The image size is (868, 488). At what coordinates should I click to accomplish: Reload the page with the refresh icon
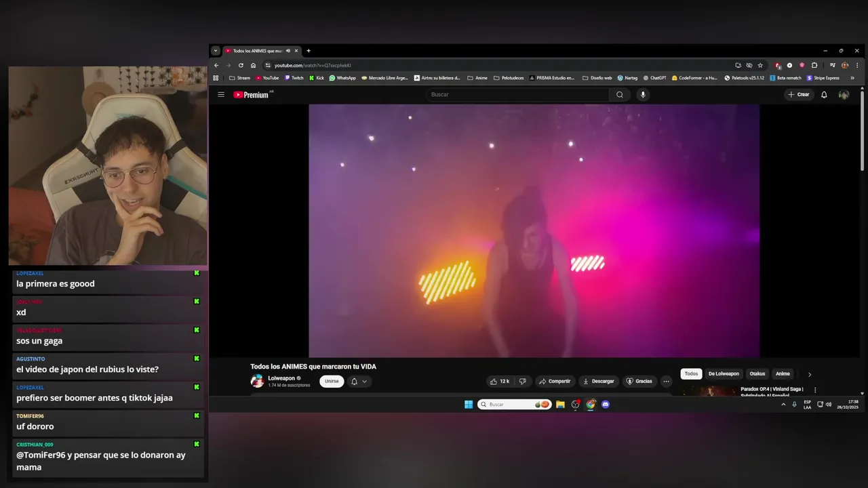click(241, 65)
